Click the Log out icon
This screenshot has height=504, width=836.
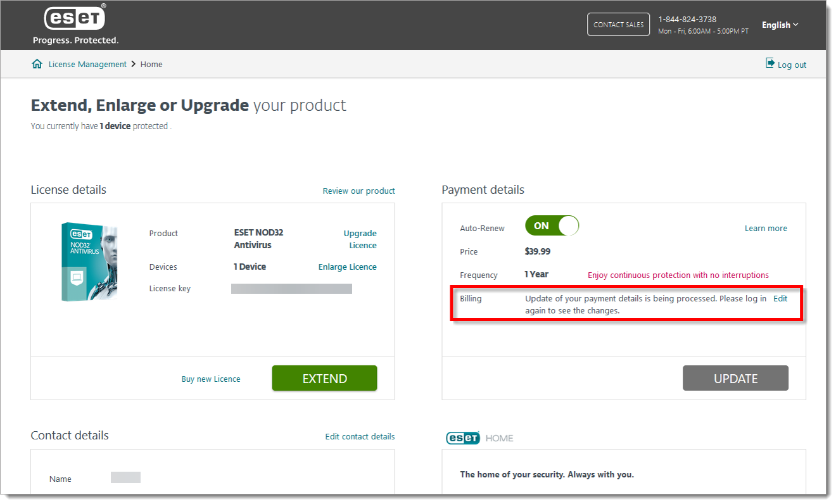coord(769,63)
